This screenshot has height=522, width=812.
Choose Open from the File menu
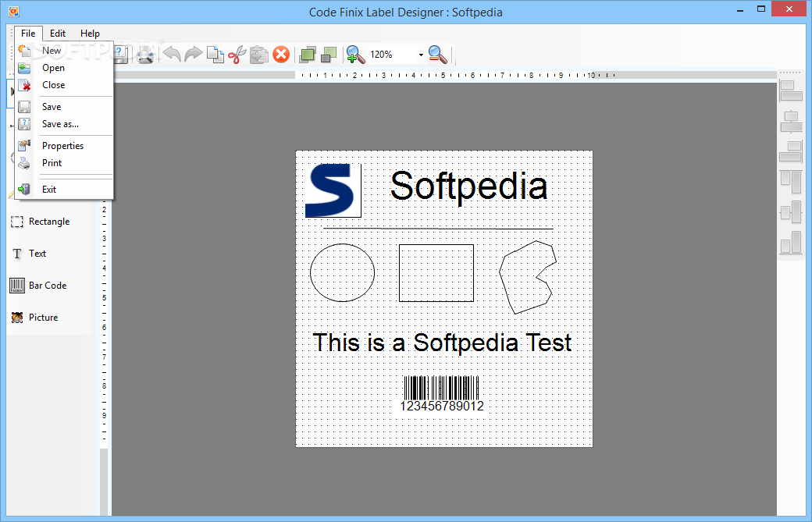point(64,68)
